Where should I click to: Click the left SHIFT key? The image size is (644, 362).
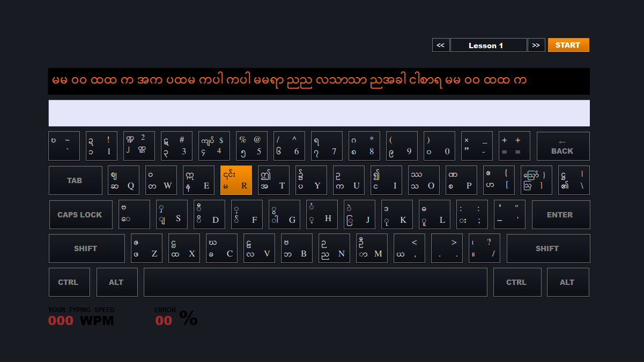pyautogui.click(x=86, y=248)
